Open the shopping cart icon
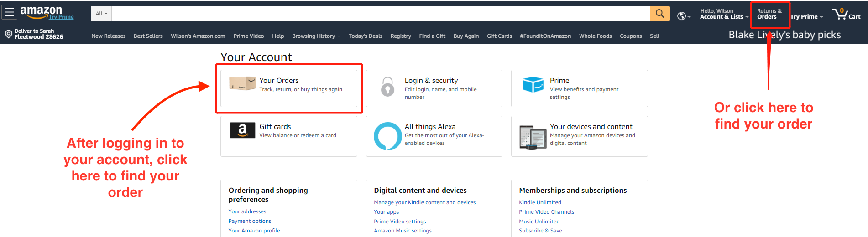Screen dimensions: 868x237 [x=841, y=14]
